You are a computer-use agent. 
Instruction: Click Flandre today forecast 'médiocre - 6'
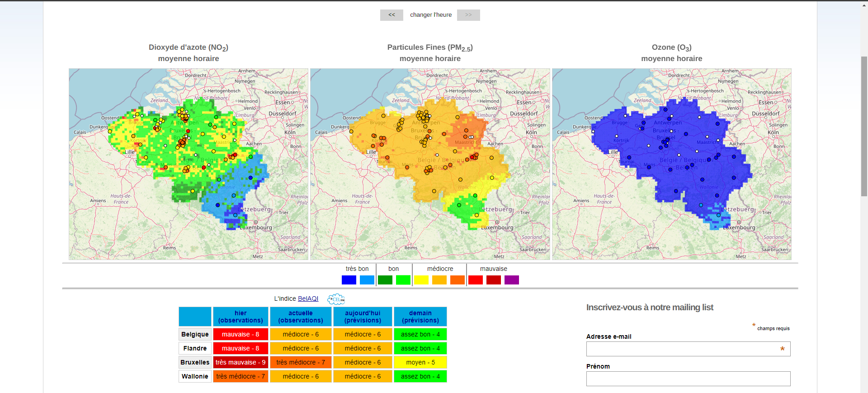[x=363, y=348]
